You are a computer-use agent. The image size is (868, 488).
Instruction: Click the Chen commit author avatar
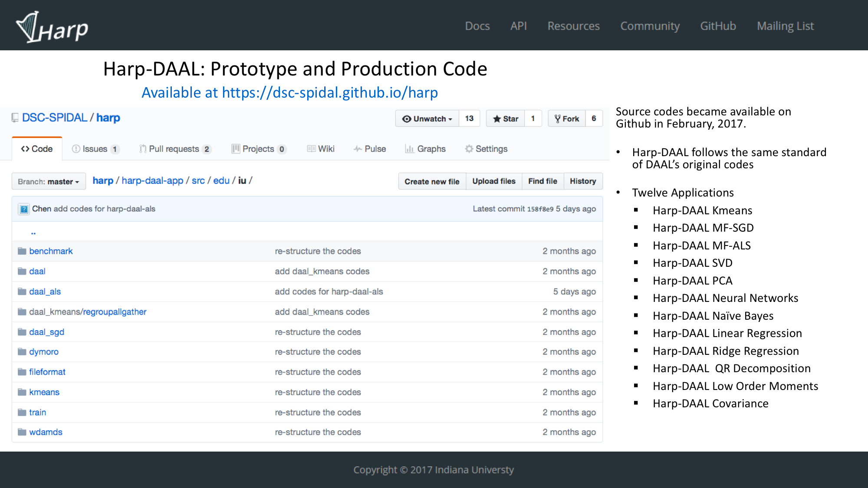[24, 209]
